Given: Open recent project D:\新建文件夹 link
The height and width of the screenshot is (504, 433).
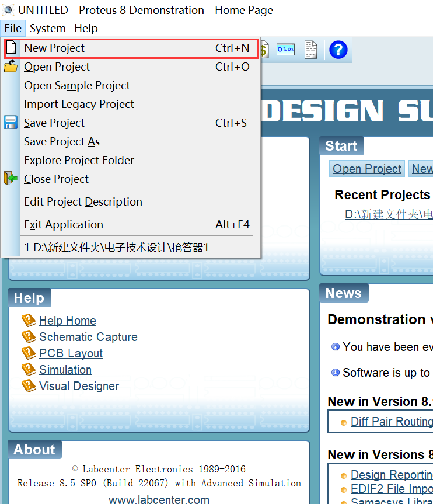Looking at the screenshot, I should point(389,214).
